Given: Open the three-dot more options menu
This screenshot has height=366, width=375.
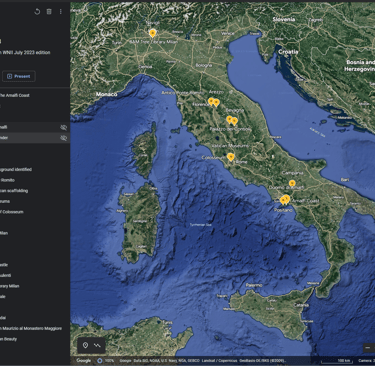Looking at the screenshot, I should [61, 12].
